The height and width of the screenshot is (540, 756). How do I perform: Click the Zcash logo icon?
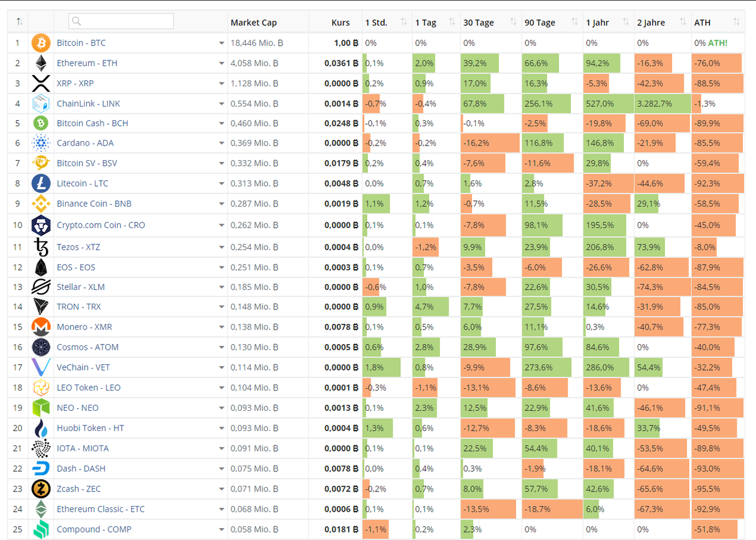[x=41, y=488]
